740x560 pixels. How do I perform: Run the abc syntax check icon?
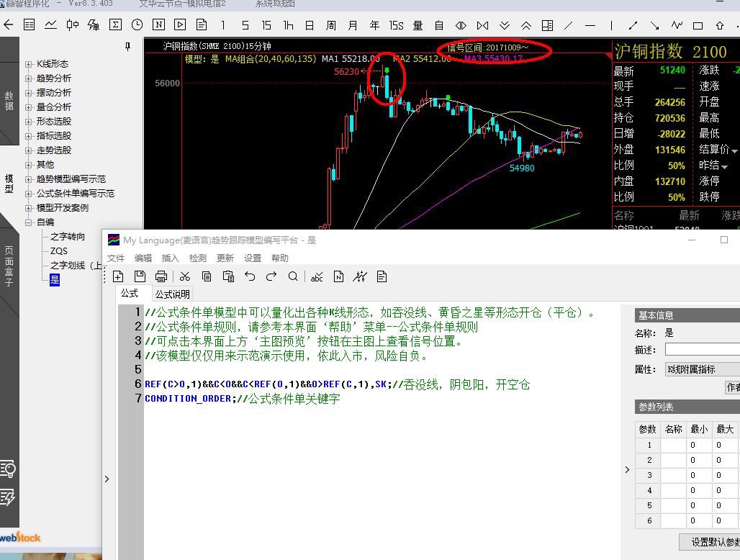(317, 277)
